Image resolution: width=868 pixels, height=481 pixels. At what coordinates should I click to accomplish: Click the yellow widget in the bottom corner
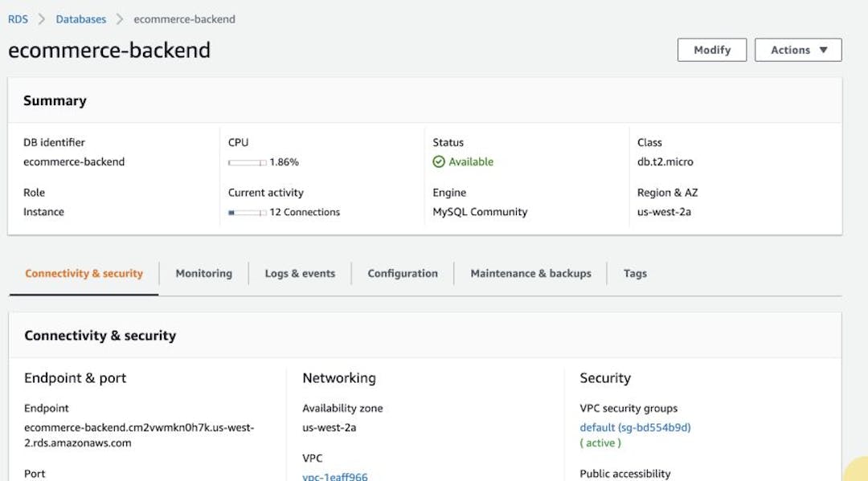[860, 474]
